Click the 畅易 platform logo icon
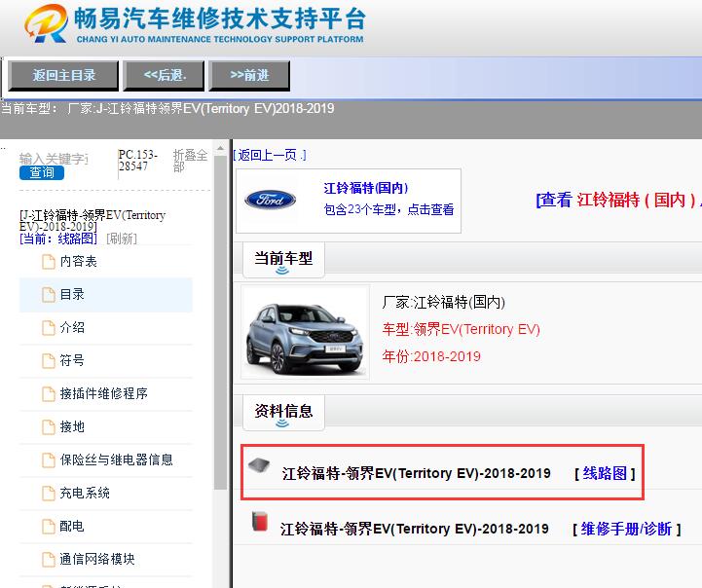Screen dimensions: 702x588 tap(46, 23)
